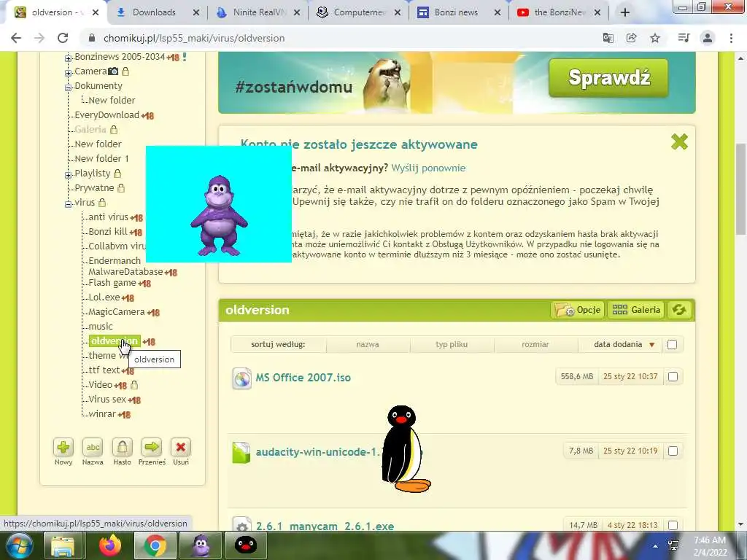Viewport: 747px width, 560px height.
Task: Close the activation notice with green X
Action: (679, 141)
